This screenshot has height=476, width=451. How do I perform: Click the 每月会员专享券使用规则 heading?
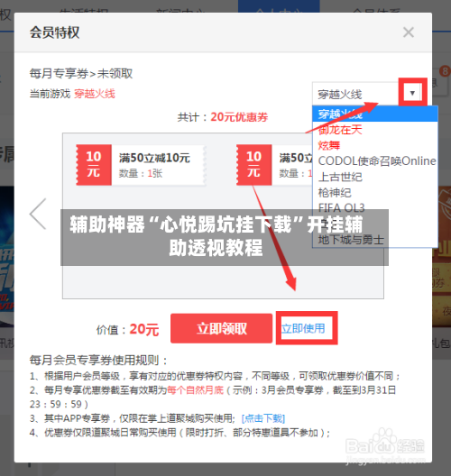(98, 361)
